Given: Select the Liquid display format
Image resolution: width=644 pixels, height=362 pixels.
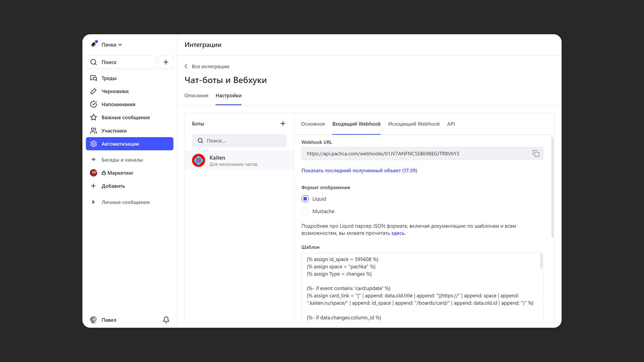Looking at the screenshot, I should click(x=305, y=199).
